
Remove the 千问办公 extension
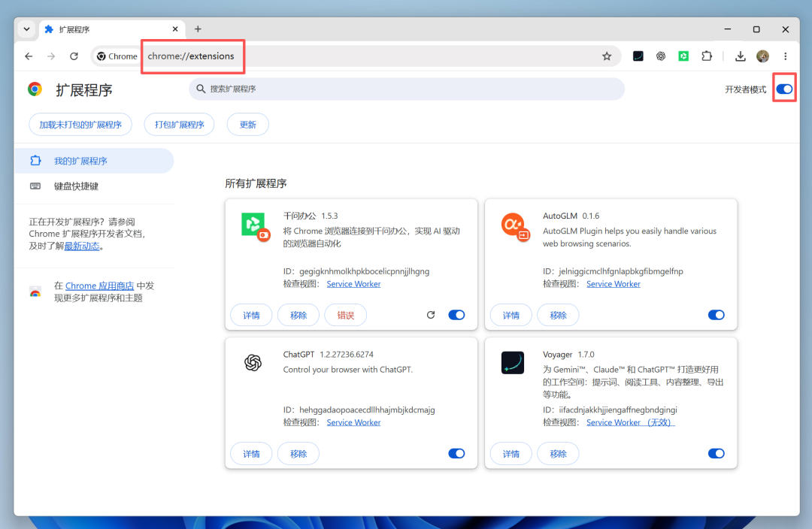(x=298, y=315)
